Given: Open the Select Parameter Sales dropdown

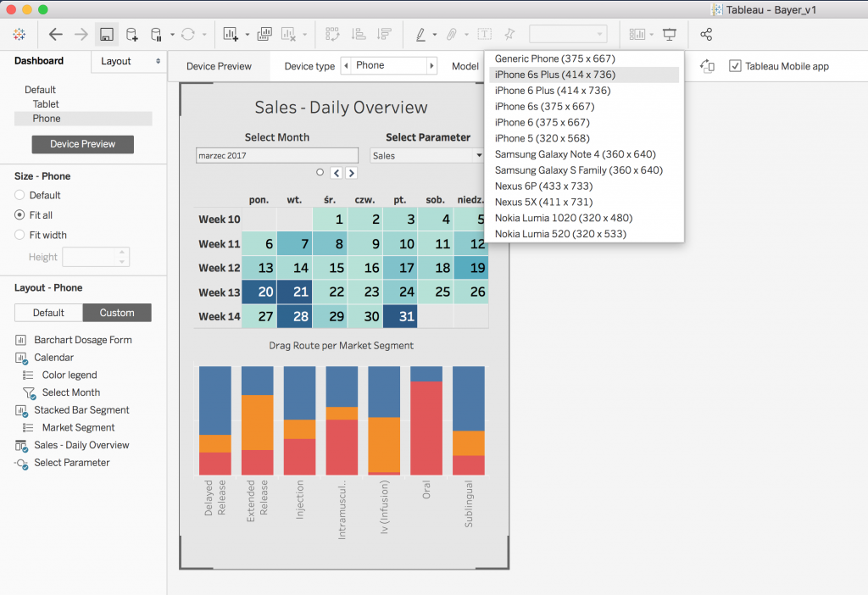Looking at the screenshot, I should [426, 156].
